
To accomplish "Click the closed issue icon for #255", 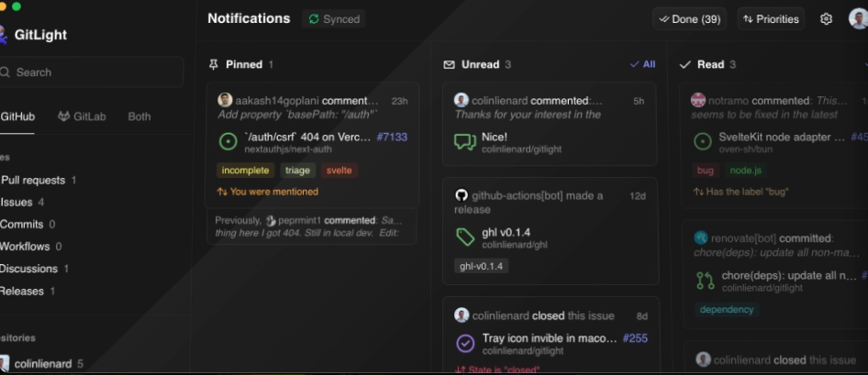I will 465,343.
